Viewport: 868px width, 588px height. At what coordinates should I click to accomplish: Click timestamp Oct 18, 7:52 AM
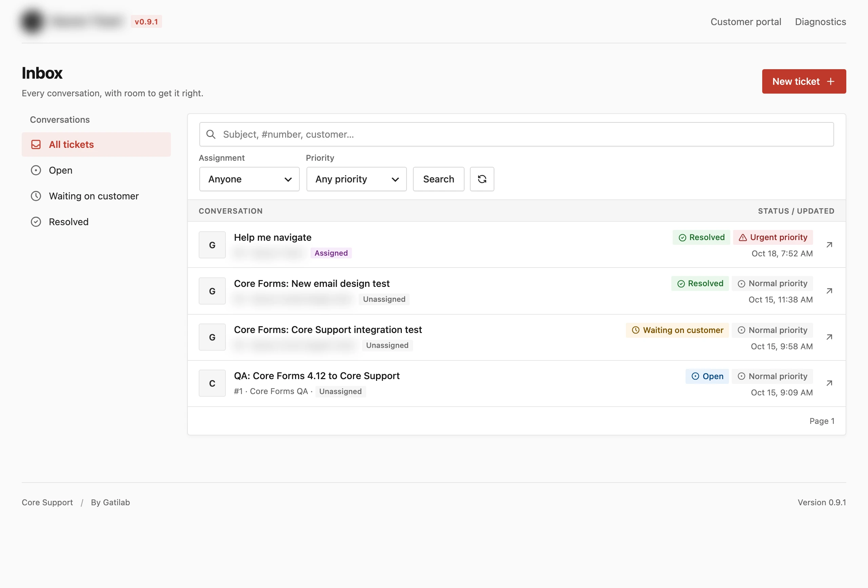[782, 253]
